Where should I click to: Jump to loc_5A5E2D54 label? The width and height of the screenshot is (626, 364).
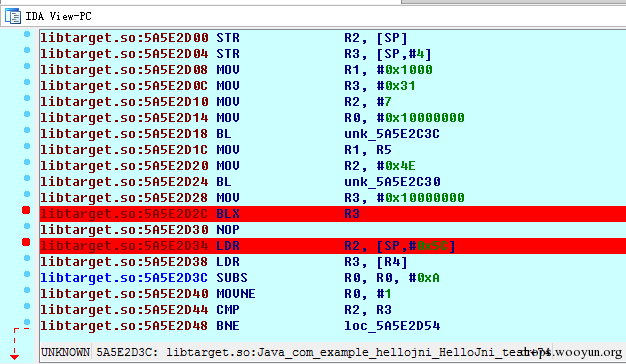[x=392, y=326]
